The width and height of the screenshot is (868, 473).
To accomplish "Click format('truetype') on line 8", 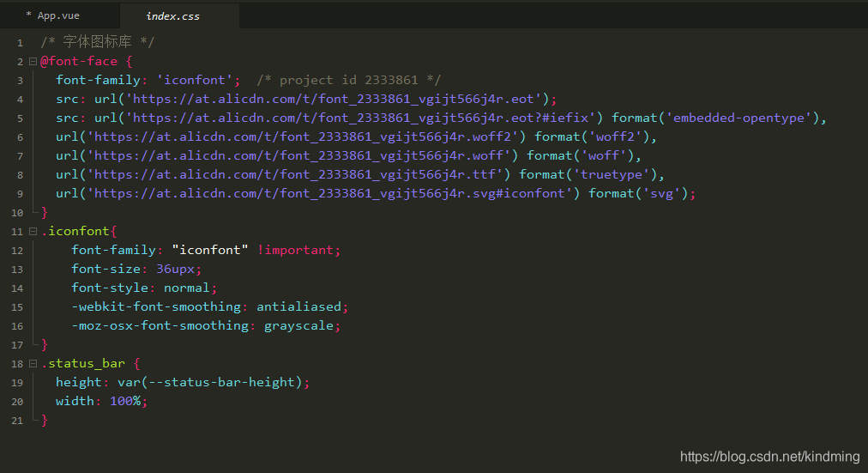I will (x=588, y=174).
